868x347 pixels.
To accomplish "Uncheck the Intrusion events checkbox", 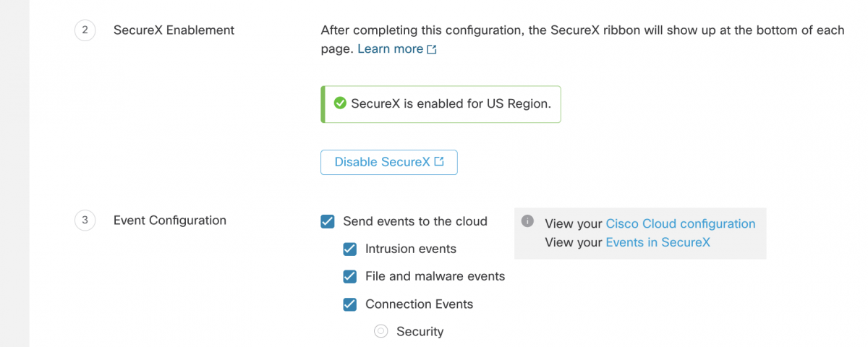I will point(350,249).
